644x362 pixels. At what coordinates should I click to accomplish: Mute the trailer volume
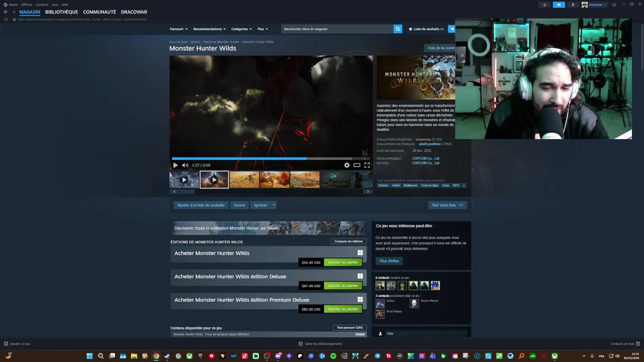[x=185, y=165]
